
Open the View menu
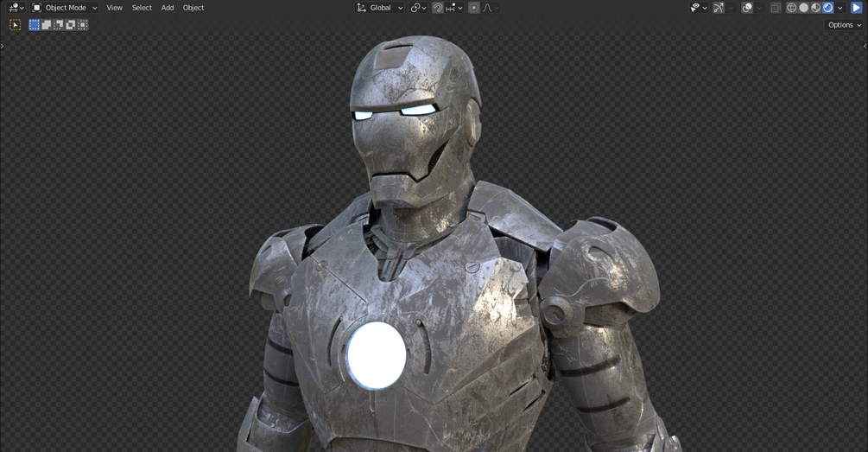pos(115,8)
